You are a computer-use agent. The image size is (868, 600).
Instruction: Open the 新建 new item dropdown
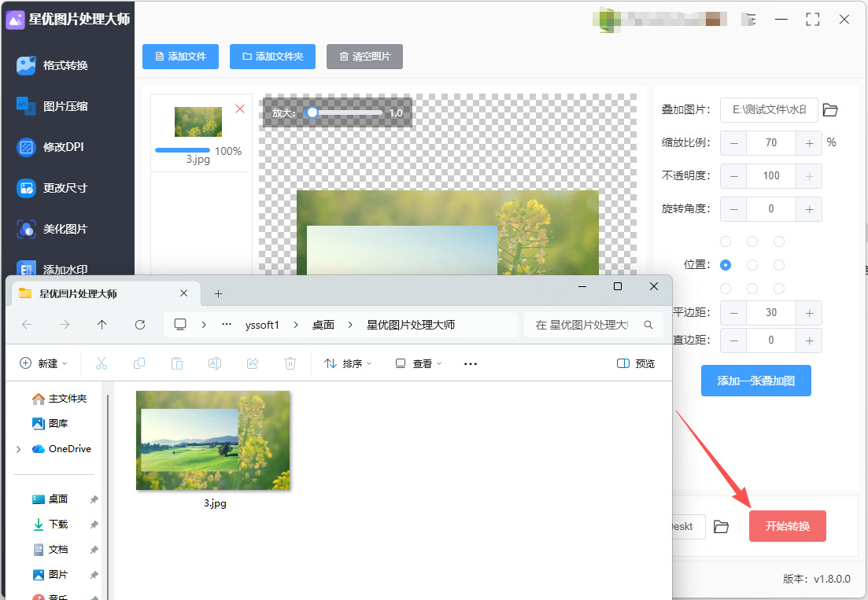pos(44,363)
